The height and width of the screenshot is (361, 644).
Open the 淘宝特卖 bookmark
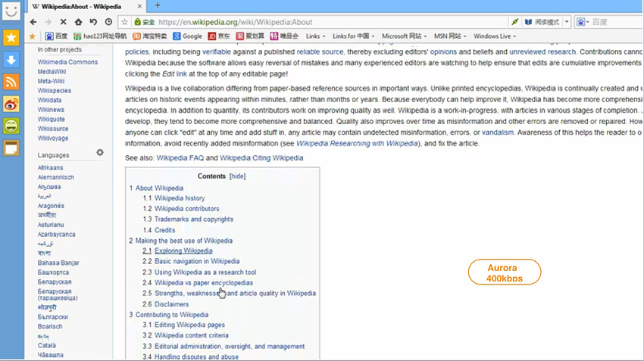tap(149, 36)
